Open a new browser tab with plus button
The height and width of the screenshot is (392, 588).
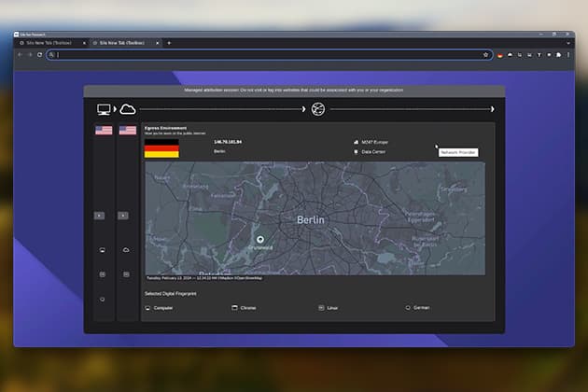click(x=169, y=42)
